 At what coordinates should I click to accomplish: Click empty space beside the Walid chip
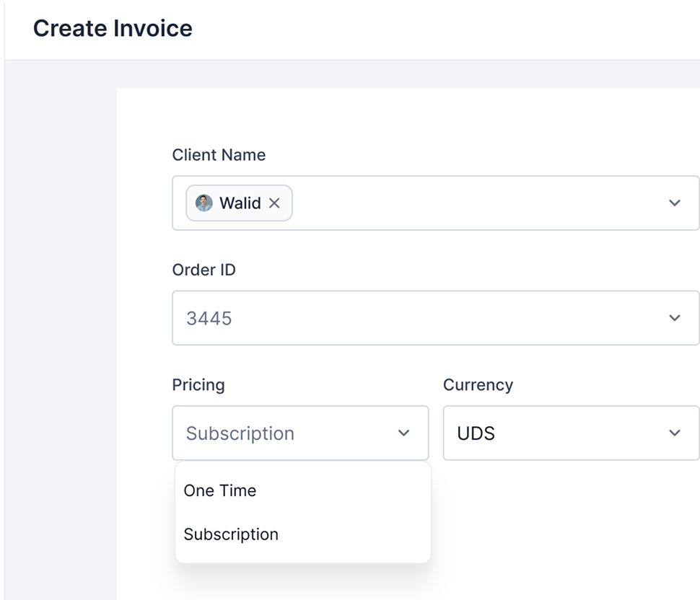[x=478, y=203]
